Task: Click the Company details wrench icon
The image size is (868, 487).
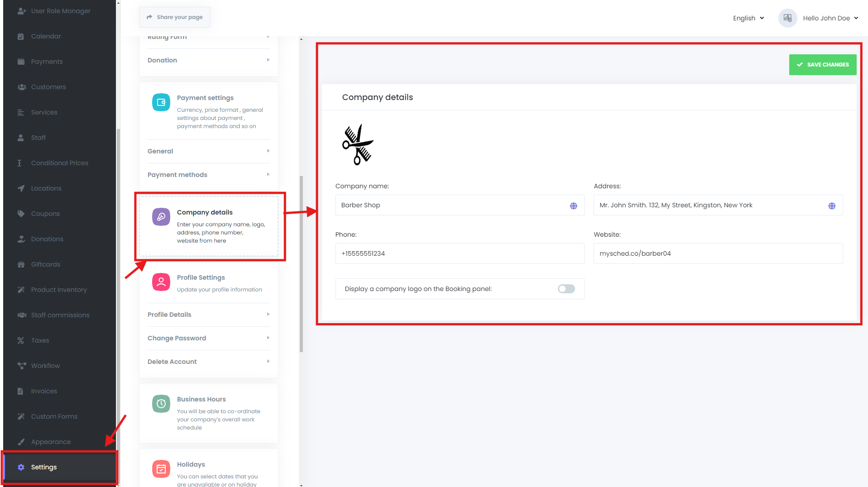Action: pyautogui.click(x=161, y=217)
